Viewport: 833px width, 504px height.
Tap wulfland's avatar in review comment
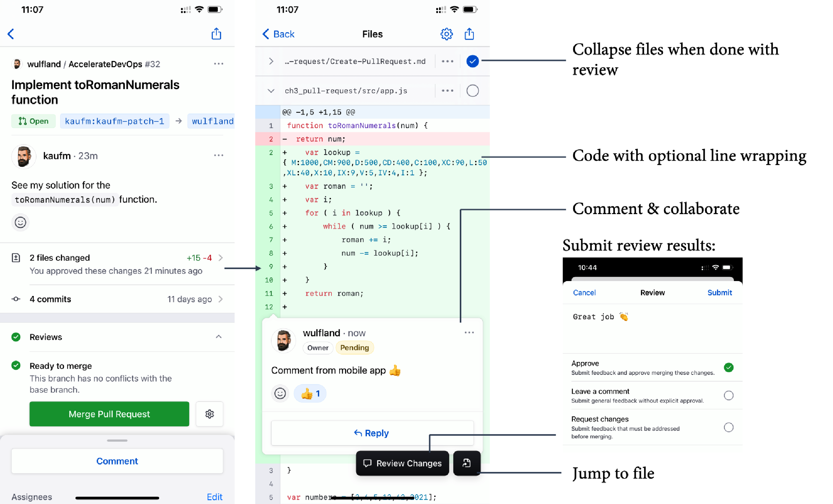point(283,341)
